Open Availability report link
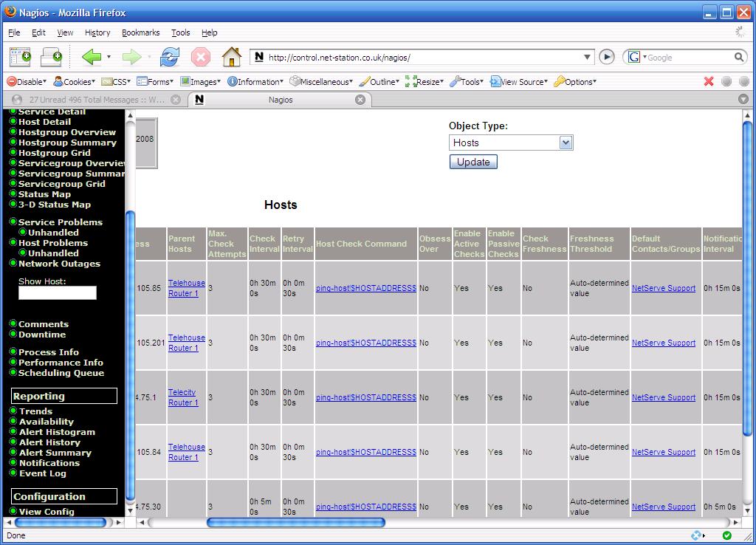 click(47, 422)
